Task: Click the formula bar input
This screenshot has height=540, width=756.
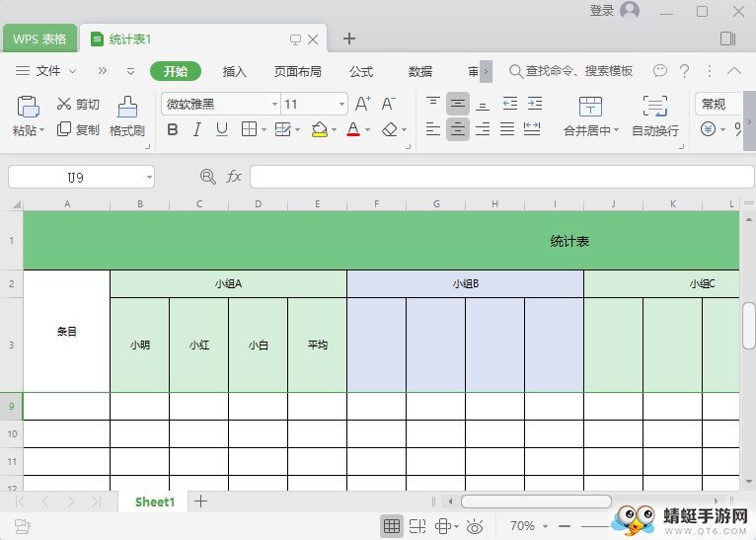Action: tap(502, 177)
